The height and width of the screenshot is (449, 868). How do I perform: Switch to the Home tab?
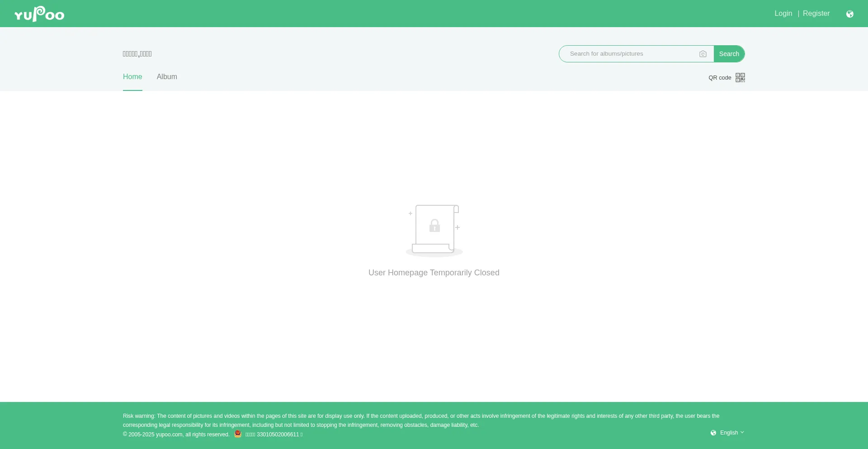pyautogui.click(x=132, y=77)
